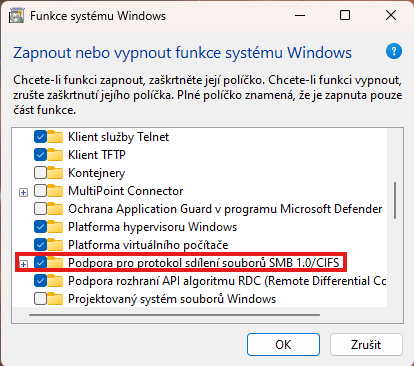Click folder icon of Klient služby Telnet
The width and height of the screenshot is (414, 366).
click(55, 137)
